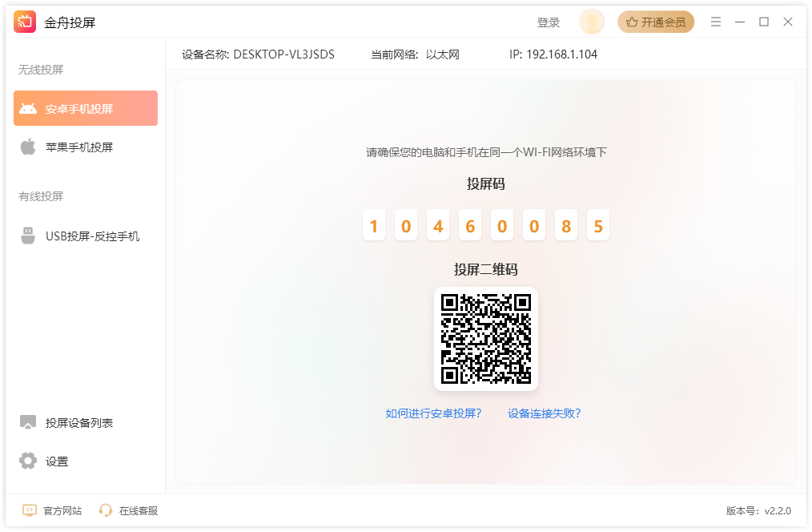Click the Android robot icon in sidebar
812x532 pixels.
point(28,109)
